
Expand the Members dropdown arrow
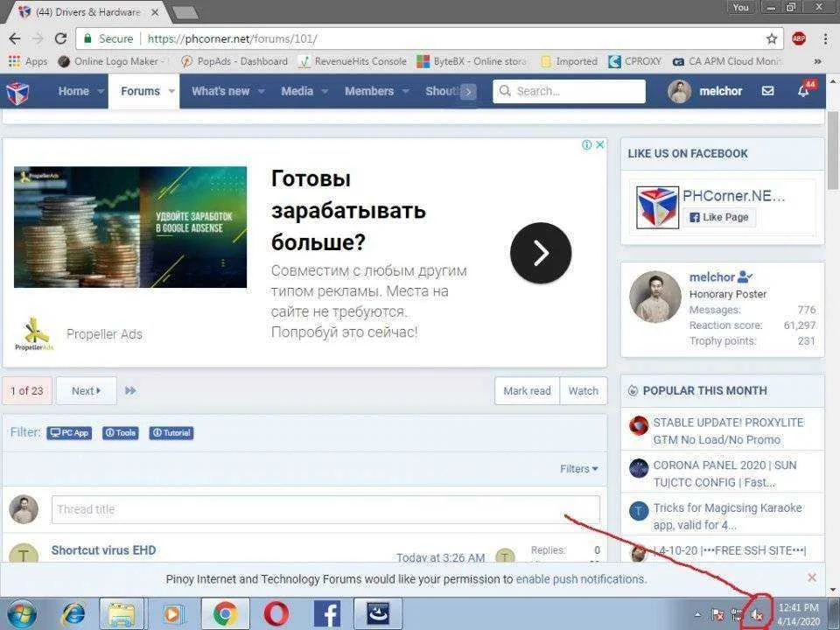tap(405, 92)
